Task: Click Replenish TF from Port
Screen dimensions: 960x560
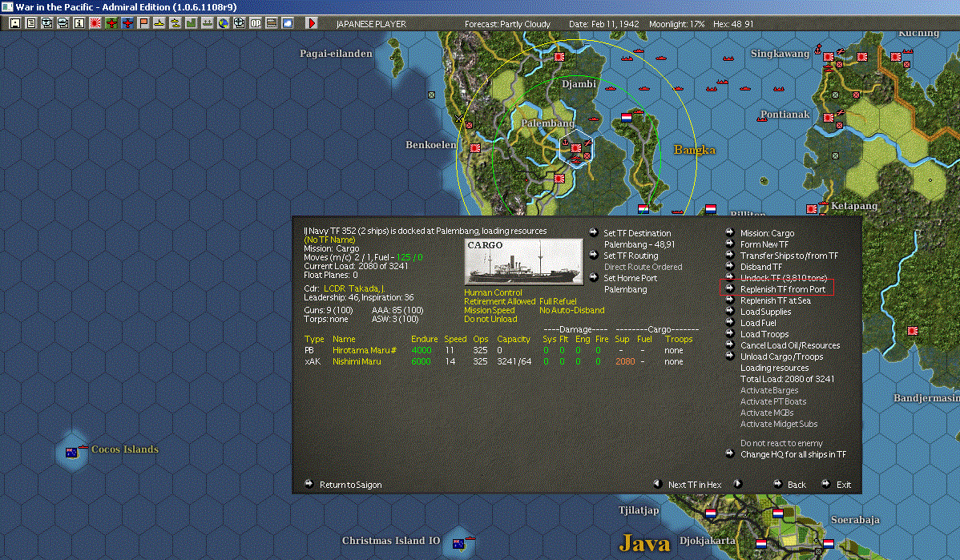Action: pyautogui.click(x=782, y=289)
